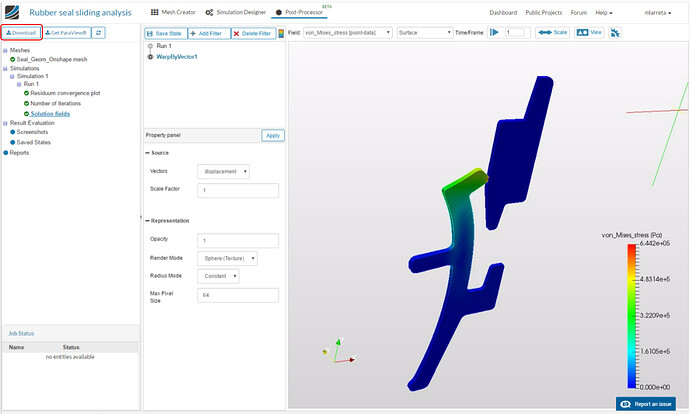Click the Get ParaView button
This screenshot has width=690, height=414.
coord(66,33)
